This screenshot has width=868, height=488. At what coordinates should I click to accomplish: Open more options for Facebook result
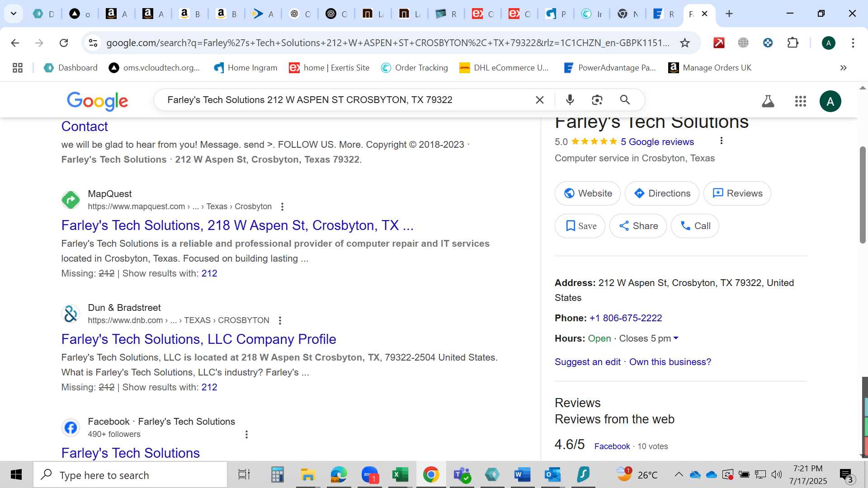pos(246,434)
